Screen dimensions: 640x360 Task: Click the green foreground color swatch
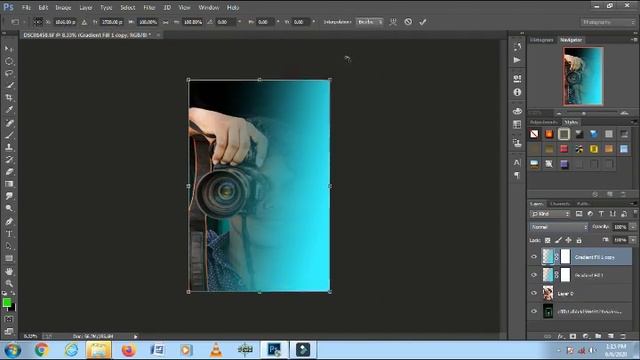7,302
